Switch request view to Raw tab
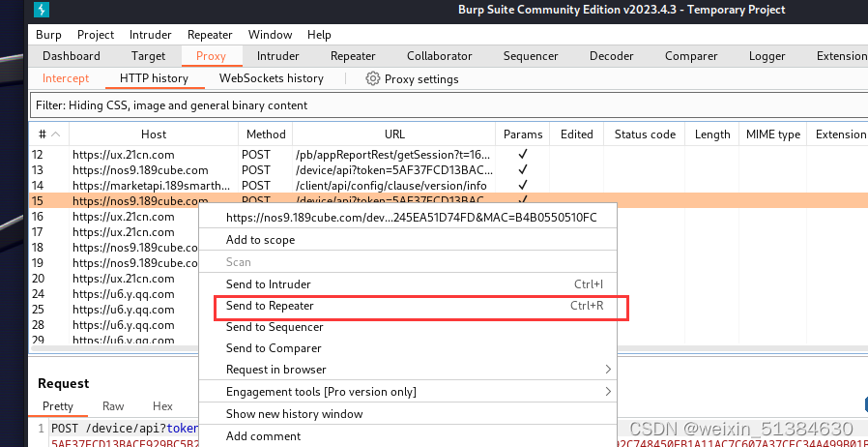The width and height of the screenshot is (868, 447). (x=113, y=406)
